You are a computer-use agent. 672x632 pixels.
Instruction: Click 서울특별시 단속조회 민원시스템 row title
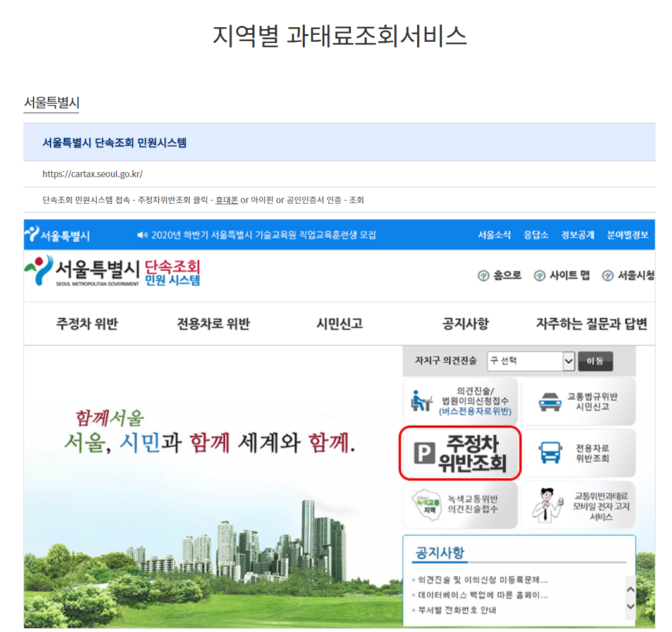pyautogui.click(x=114, y=143)
